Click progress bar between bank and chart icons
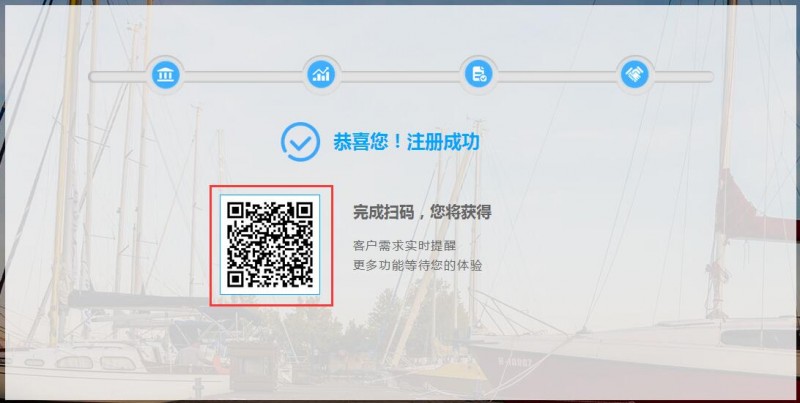 pyautogui.click(x=244, y=77)
